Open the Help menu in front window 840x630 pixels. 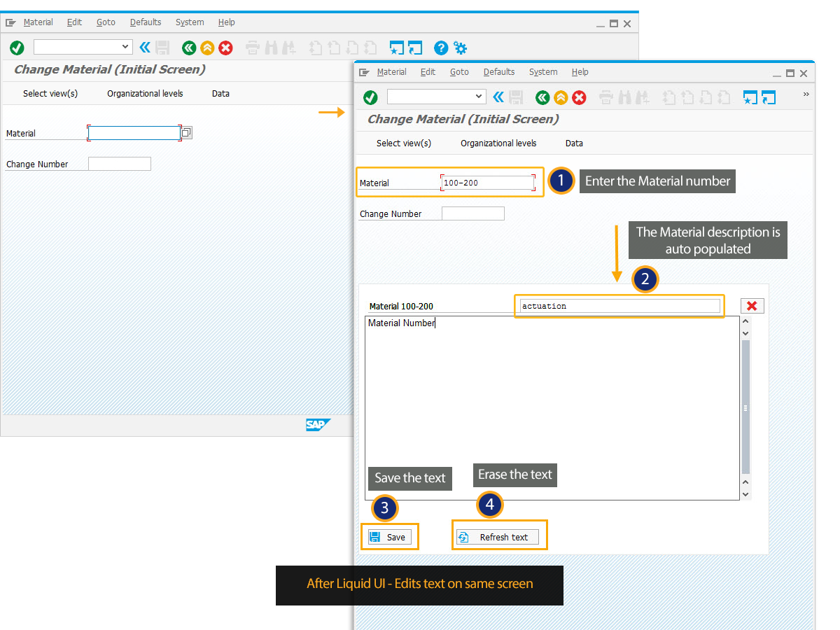[580, 72]
